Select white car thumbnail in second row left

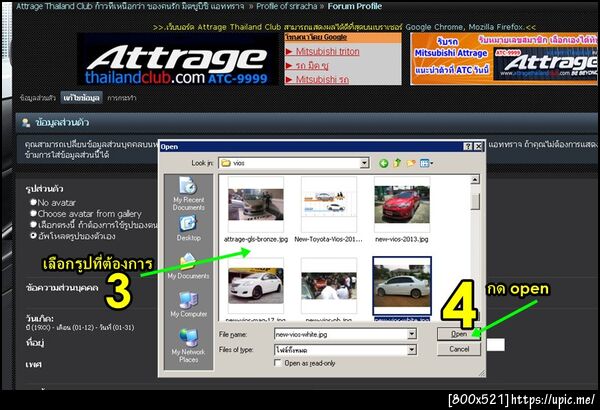256,286
